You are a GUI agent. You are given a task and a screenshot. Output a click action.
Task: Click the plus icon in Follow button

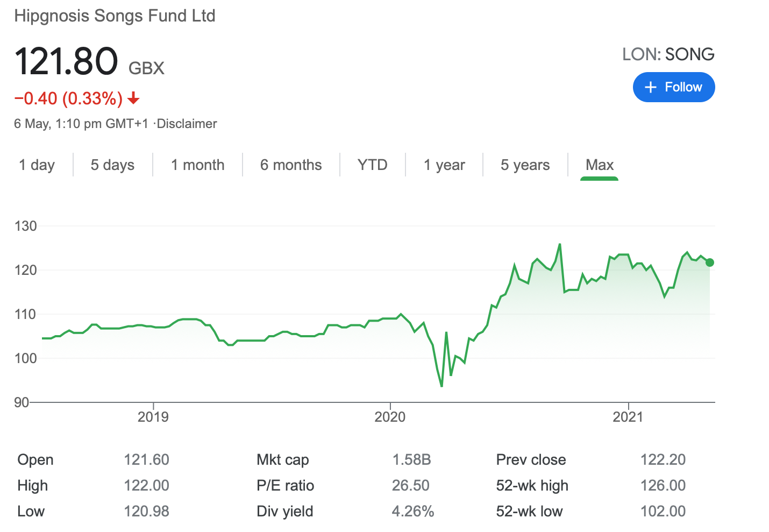651,87
